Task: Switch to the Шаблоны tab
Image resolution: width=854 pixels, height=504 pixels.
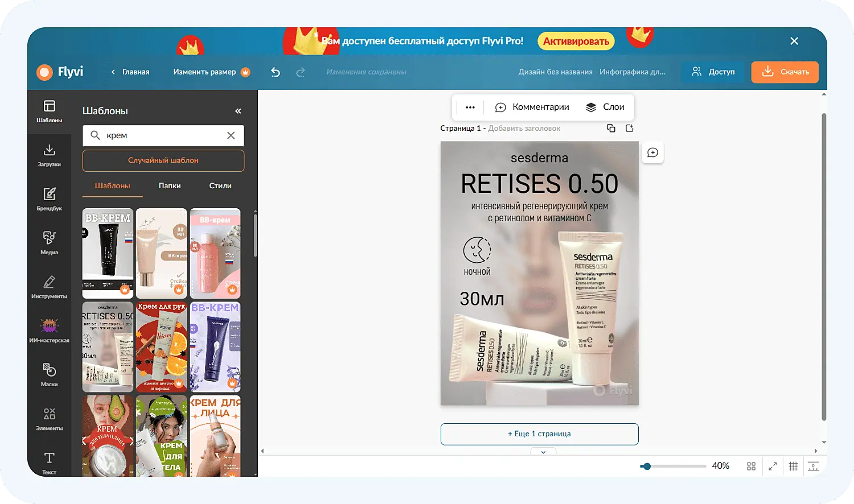Action: [x=112, y=186]
